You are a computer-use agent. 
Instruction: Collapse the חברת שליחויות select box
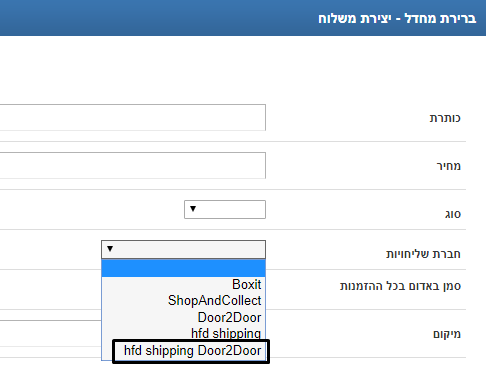coord(183,249)
